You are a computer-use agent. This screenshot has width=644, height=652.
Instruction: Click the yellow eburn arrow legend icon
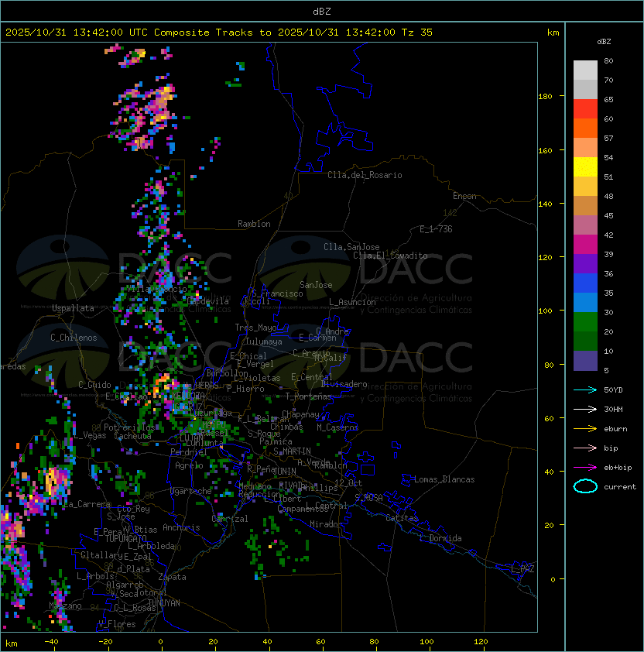pos(585,428)
